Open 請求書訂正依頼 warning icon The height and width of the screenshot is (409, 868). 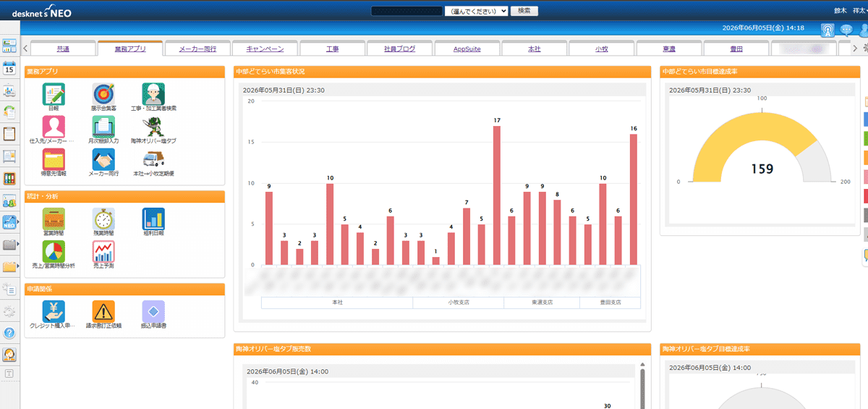(x=103, y=312)
